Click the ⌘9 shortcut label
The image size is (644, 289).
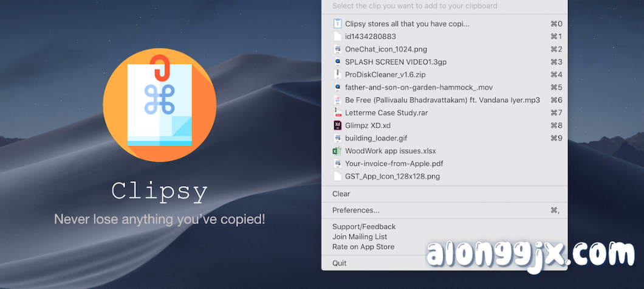coord(556,138)
